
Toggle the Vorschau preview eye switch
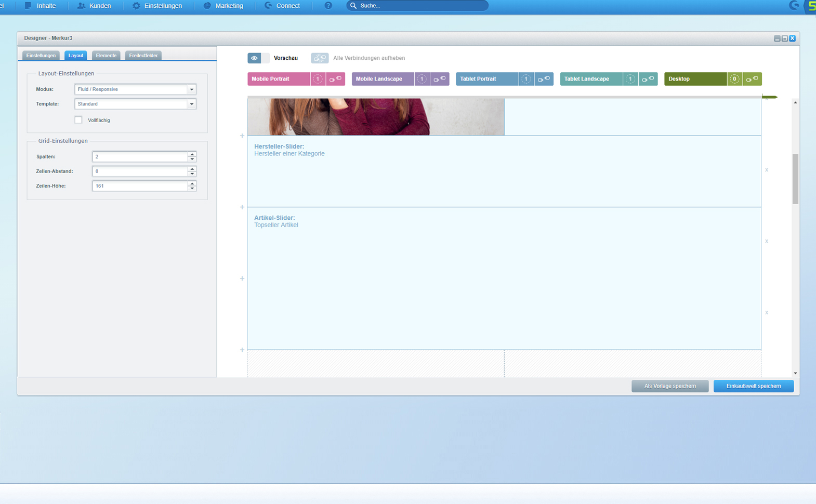pos(258,58)
